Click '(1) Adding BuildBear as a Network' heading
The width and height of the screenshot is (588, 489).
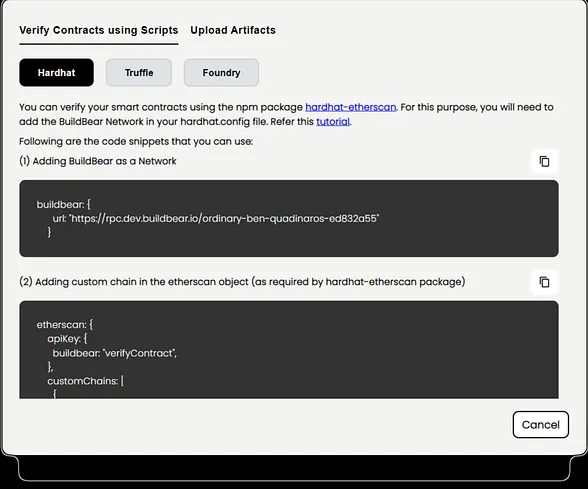tap(98, 161)
